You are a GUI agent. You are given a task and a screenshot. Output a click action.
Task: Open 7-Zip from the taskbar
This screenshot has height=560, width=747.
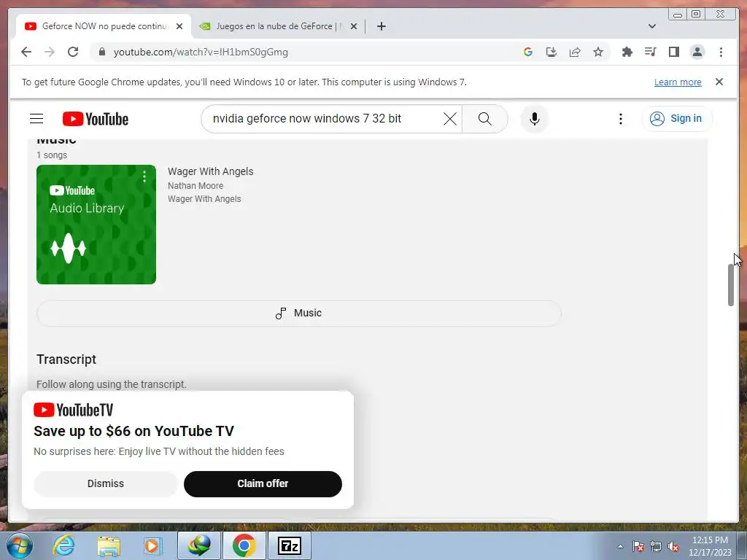290,545
